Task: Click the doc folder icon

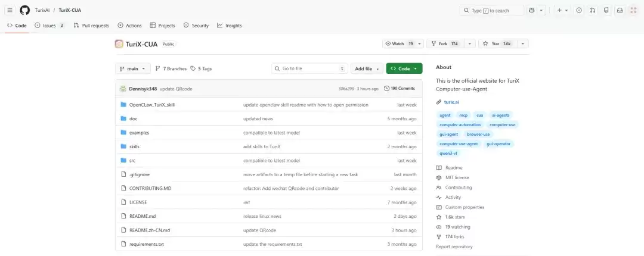Action: [x=123, y=118]
